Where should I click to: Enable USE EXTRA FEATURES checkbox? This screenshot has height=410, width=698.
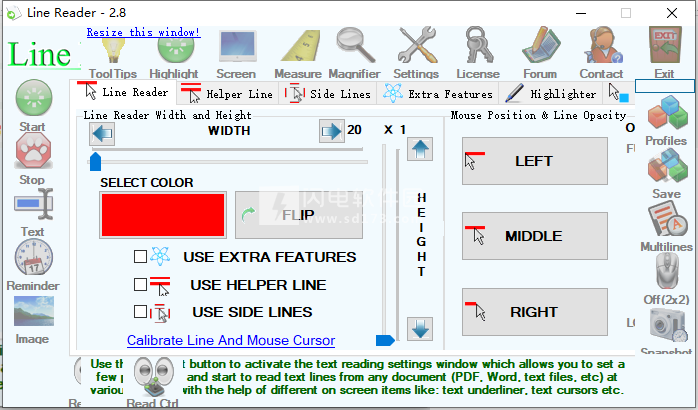(x=140, y=256)
